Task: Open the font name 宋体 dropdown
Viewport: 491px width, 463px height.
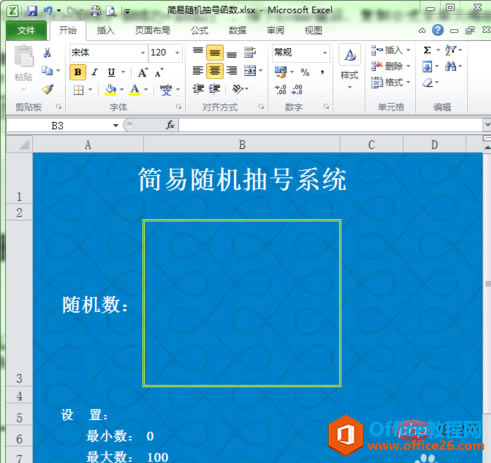Action: point(143,53)
